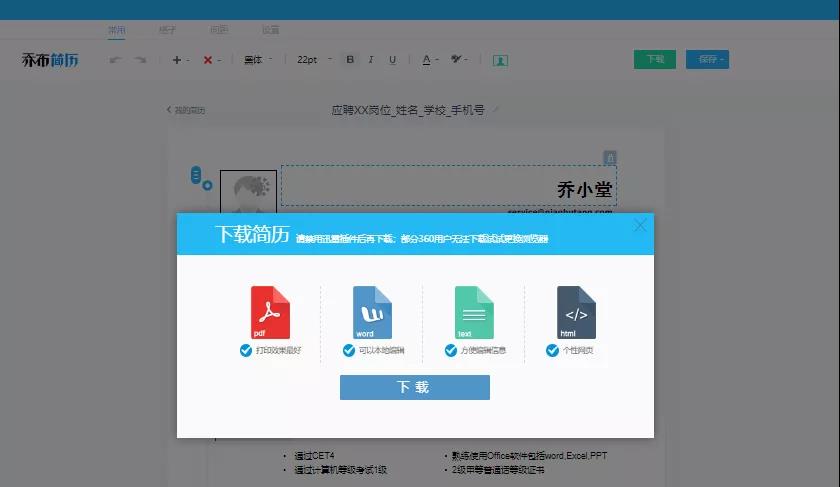Image resolution: width=840 pixels, height=487 pixels.
Task: Click the blue 下载 button in the dialog
Action: point(414,388)
